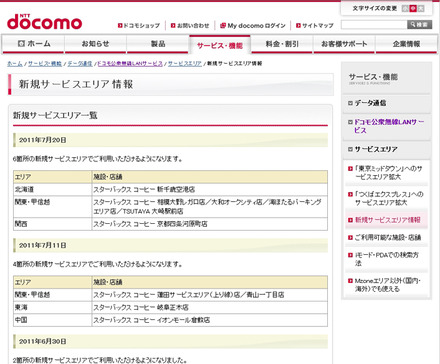Click the 蒲田サービスエリア Starbucks cell

pos(209,295)
